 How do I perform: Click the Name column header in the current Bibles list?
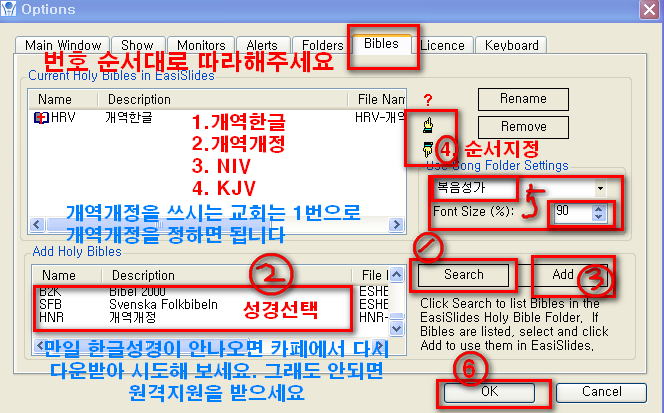[x=64, y=100]
